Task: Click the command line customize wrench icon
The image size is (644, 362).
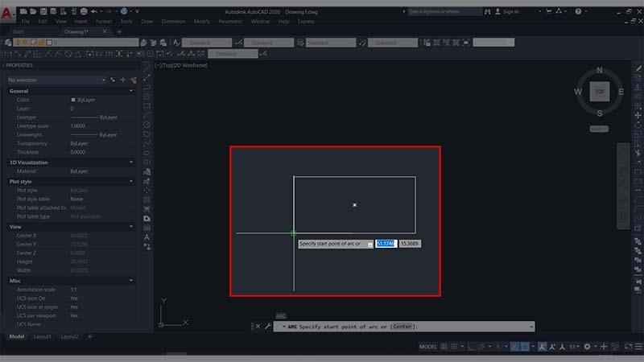Action: pos(268,327)
